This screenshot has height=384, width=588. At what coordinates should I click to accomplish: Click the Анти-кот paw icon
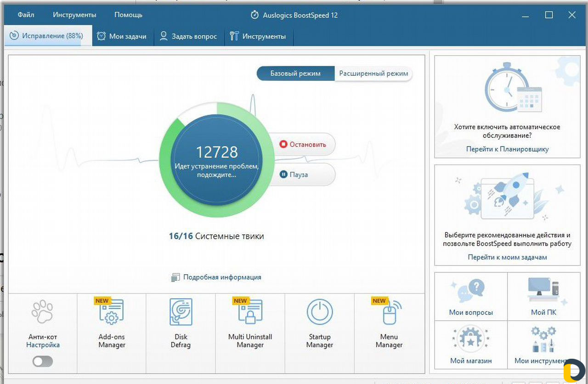pyautogui.click(x=43, y=312)
